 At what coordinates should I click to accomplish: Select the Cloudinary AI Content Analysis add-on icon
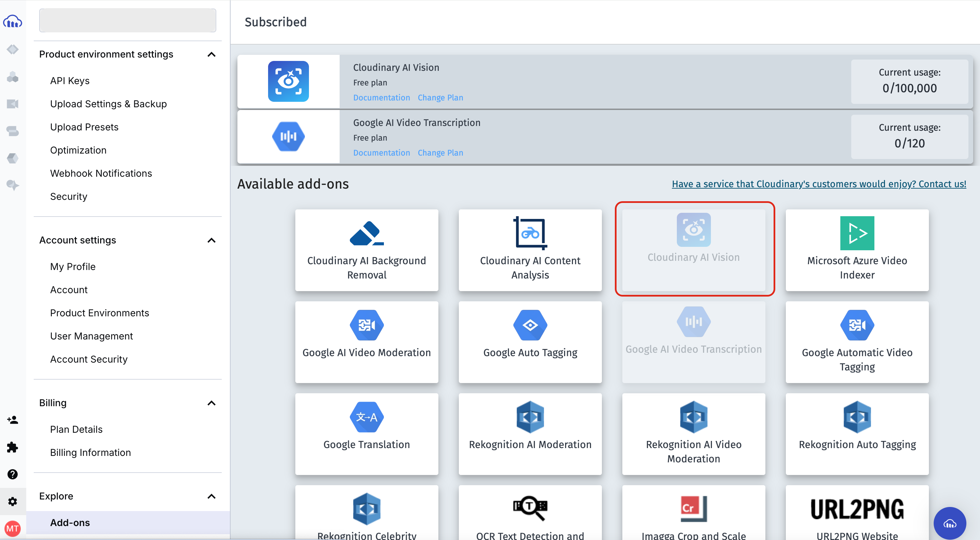[x=530, y=233]
